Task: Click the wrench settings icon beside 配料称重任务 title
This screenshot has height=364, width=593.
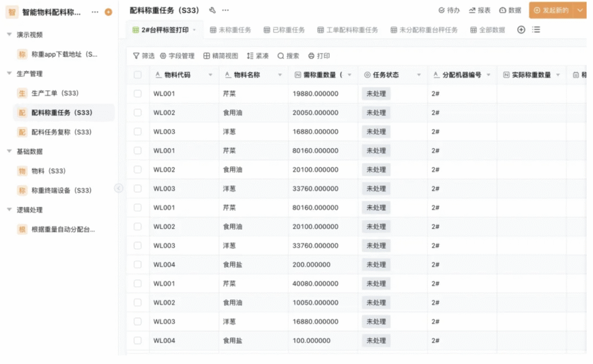Action: (x=213, y=10)
